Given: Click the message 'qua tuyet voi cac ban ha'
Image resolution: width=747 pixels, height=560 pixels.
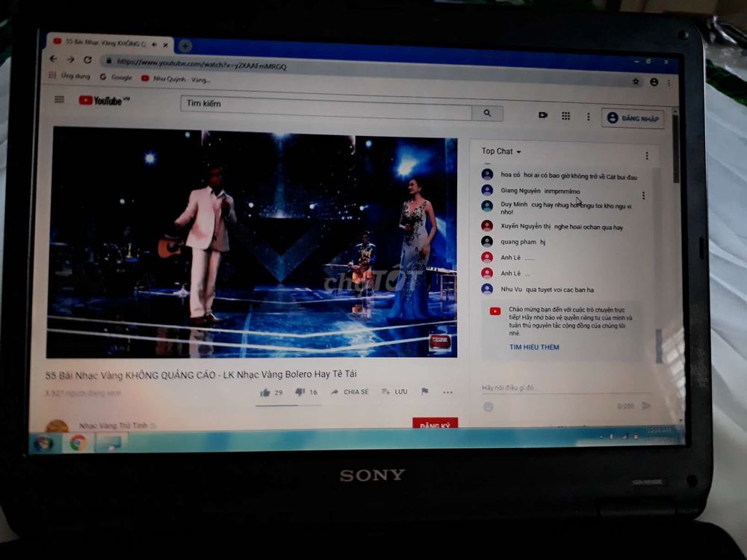Looking at the screenshot, I should point(560,290).
